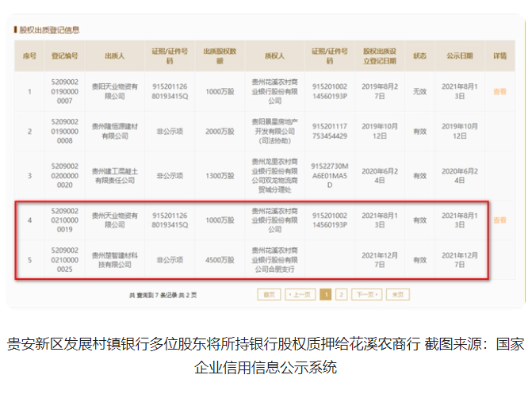Click registration date 2019年10月12日 in row 2

pyautogui.click(x=380, y=132)
